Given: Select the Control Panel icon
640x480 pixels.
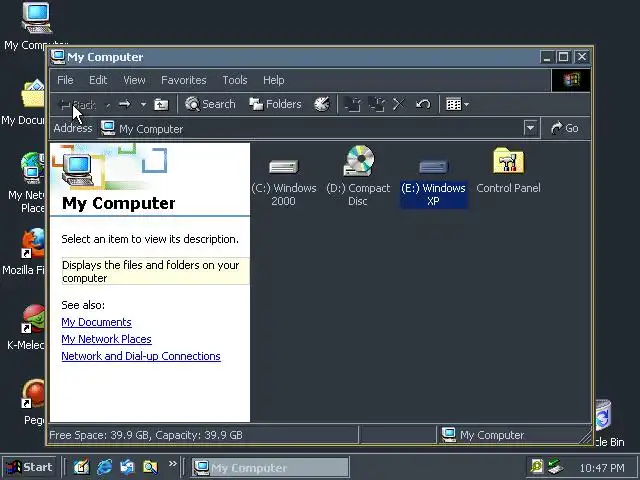Looking at the screenshot, I should [508, 171].
